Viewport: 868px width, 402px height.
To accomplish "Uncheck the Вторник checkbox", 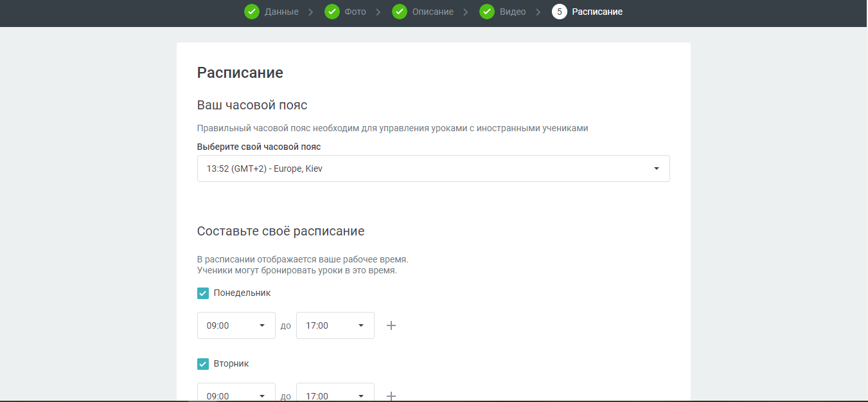I will pyautogui.click(x=203, y=364).
